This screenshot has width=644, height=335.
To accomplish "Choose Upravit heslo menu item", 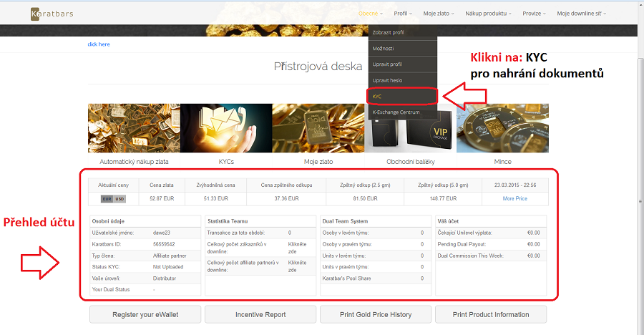I will [402, 81].
